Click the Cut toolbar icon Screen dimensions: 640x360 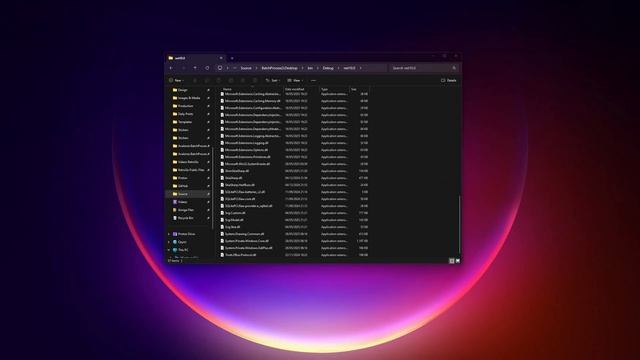pos(195,80)
